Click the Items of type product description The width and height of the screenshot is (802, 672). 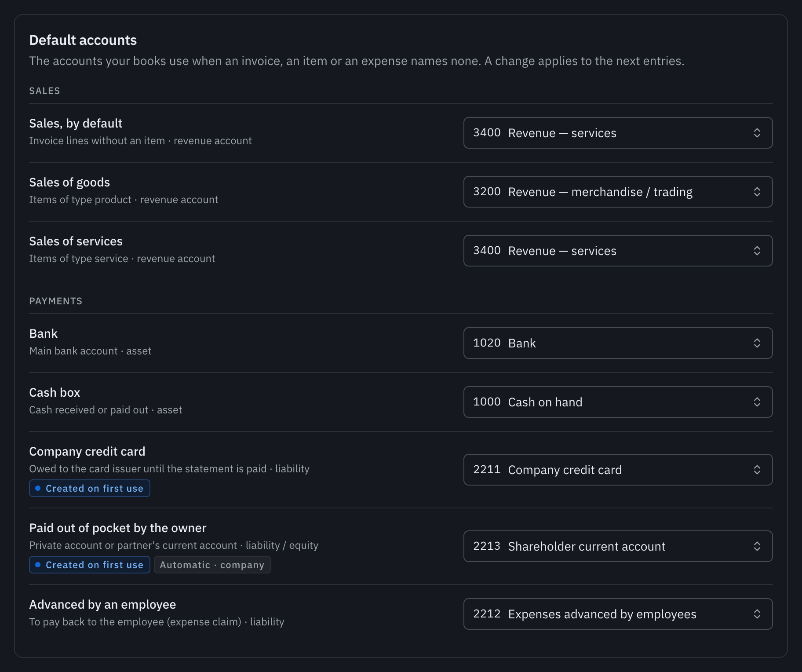point(124,200)
